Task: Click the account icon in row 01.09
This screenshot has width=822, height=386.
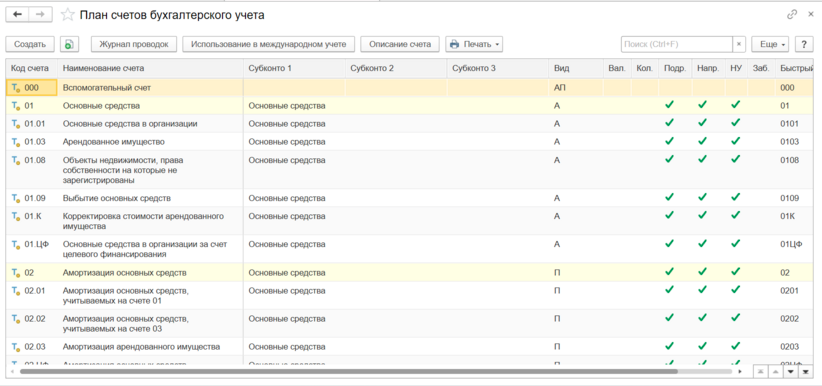Action: [x=16, y=199]
